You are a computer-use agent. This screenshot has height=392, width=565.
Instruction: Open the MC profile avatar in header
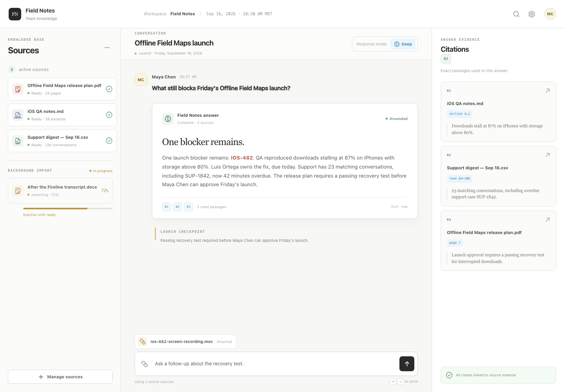(550, 14)
